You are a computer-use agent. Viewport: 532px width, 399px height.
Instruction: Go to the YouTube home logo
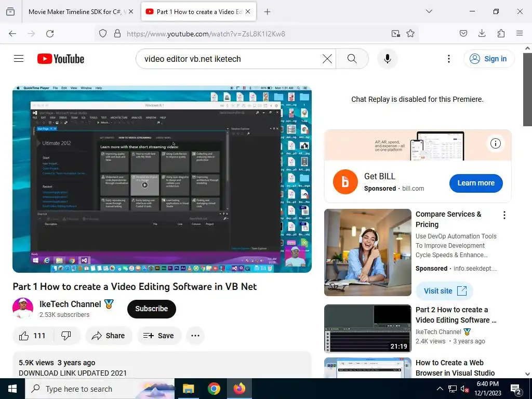click(x=61, y=59)
